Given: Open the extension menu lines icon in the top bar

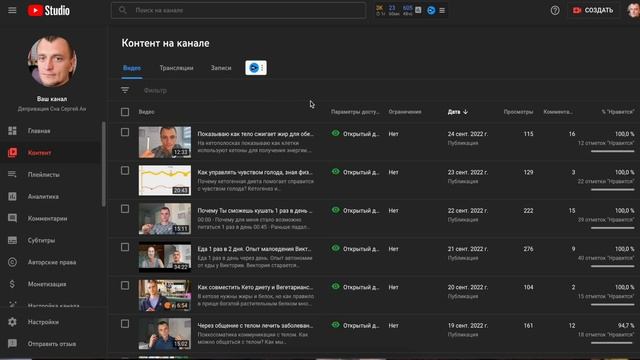Looking at the screenshot, I should coord(442,10).
